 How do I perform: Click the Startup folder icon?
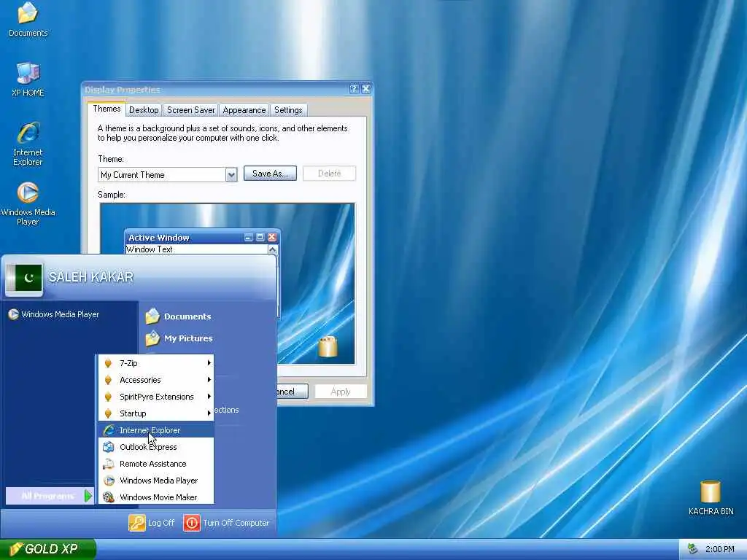pos(108,413)
